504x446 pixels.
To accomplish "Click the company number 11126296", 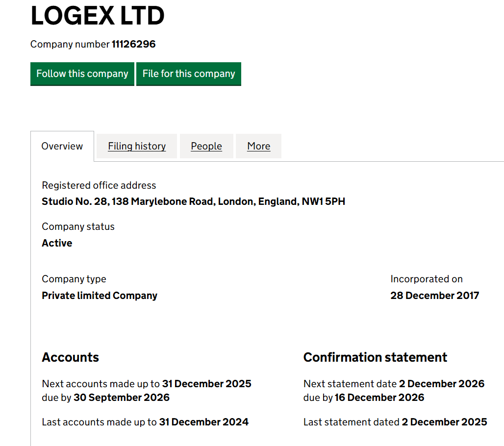I will click(133, 44).
